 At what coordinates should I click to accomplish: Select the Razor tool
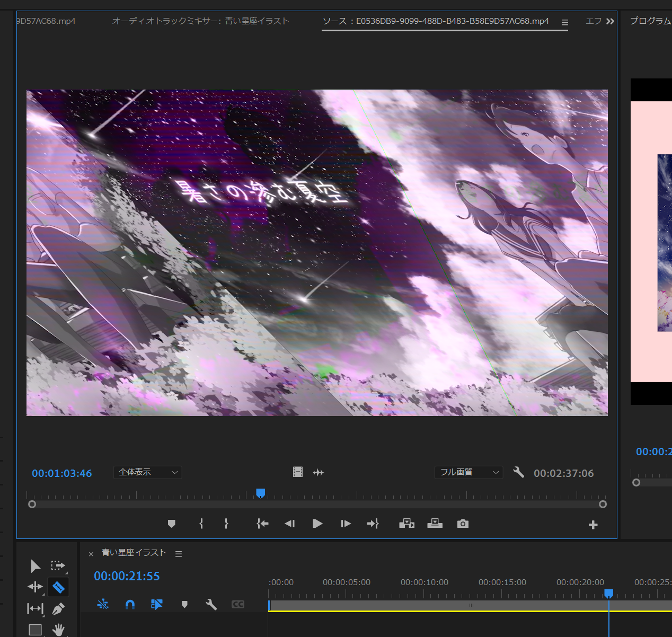pyautogui.click(x=58, y=587)
